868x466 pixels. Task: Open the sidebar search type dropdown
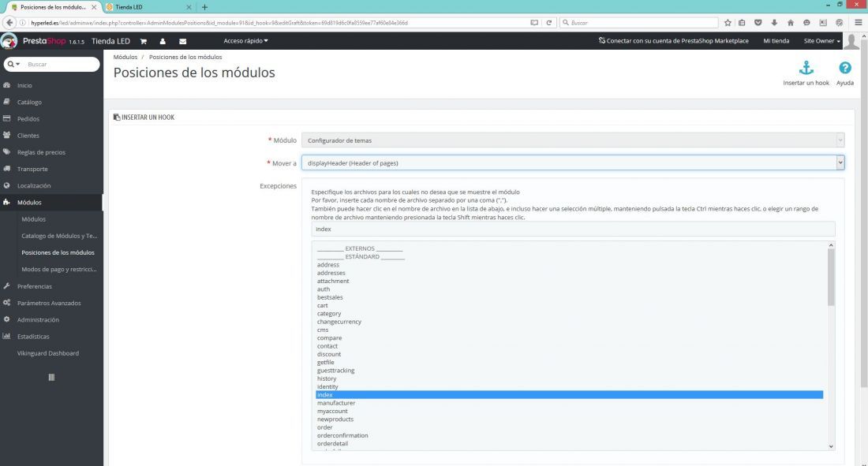(x=14, y=64)
